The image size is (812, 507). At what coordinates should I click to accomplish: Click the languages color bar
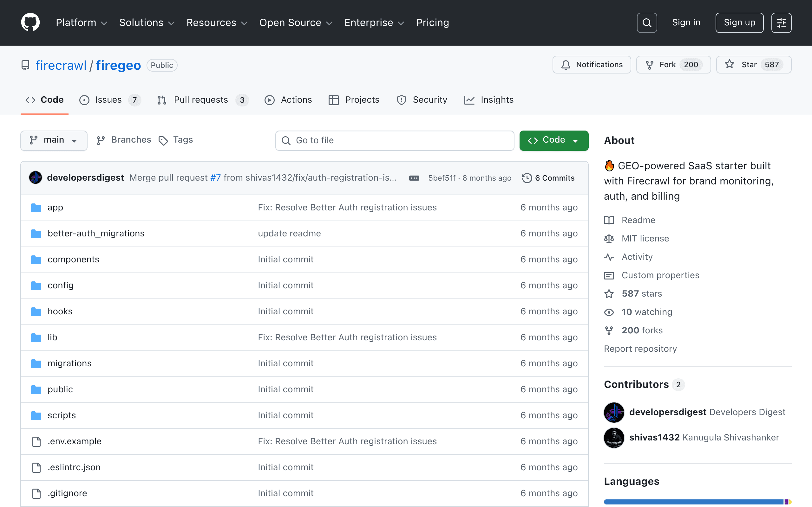697,502
